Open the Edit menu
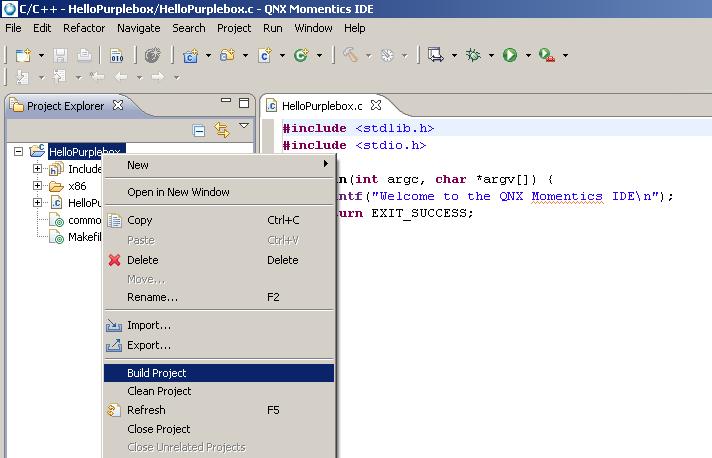Screen dimensions: 712x458 [42, 28]
